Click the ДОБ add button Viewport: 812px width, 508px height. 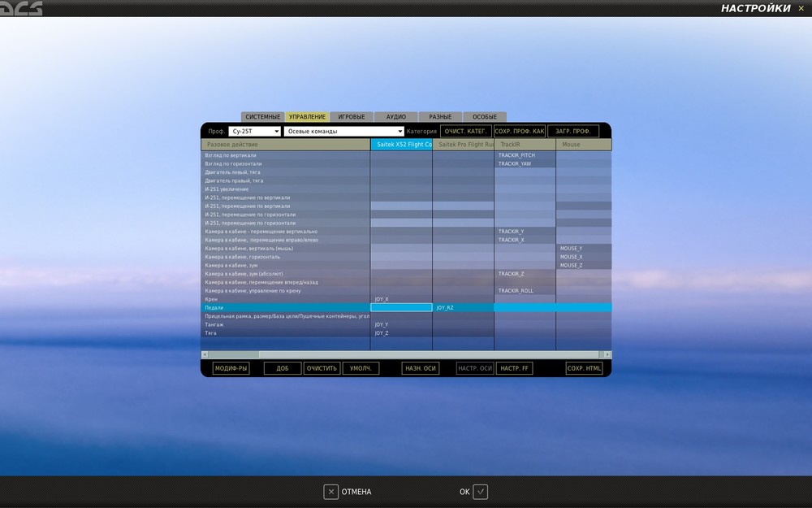(283, 368)
